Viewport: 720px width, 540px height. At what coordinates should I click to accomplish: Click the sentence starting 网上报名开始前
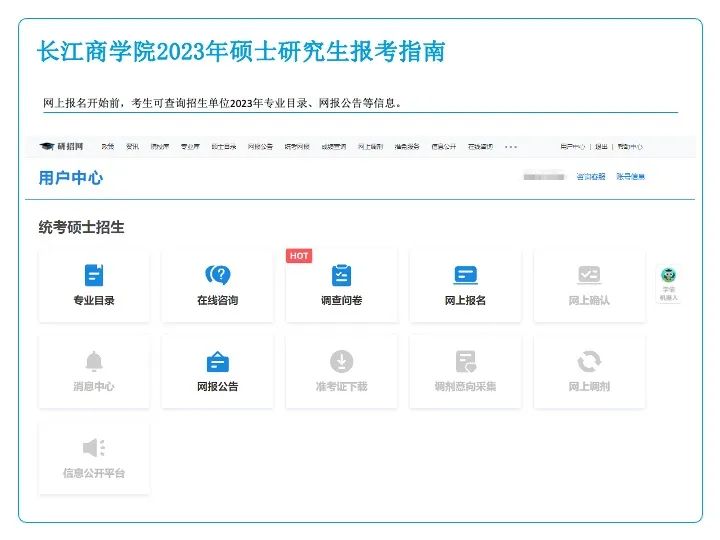(222, 103)
